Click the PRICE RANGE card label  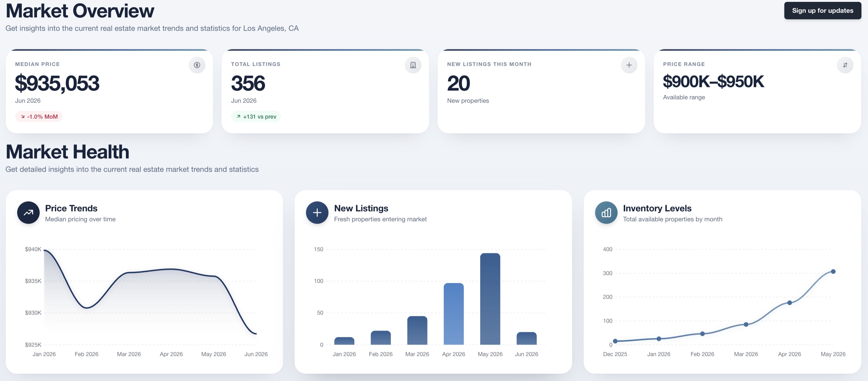tap(684, 64)
